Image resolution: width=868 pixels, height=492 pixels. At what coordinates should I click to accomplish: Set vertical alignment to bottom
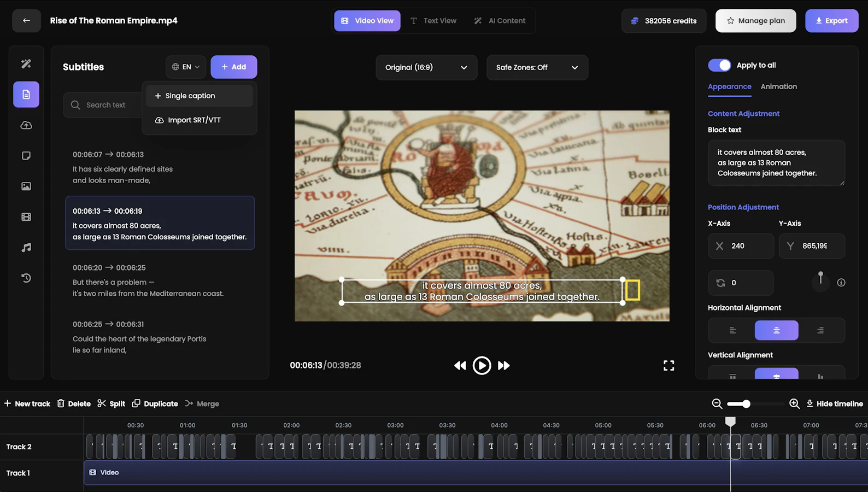820,374
